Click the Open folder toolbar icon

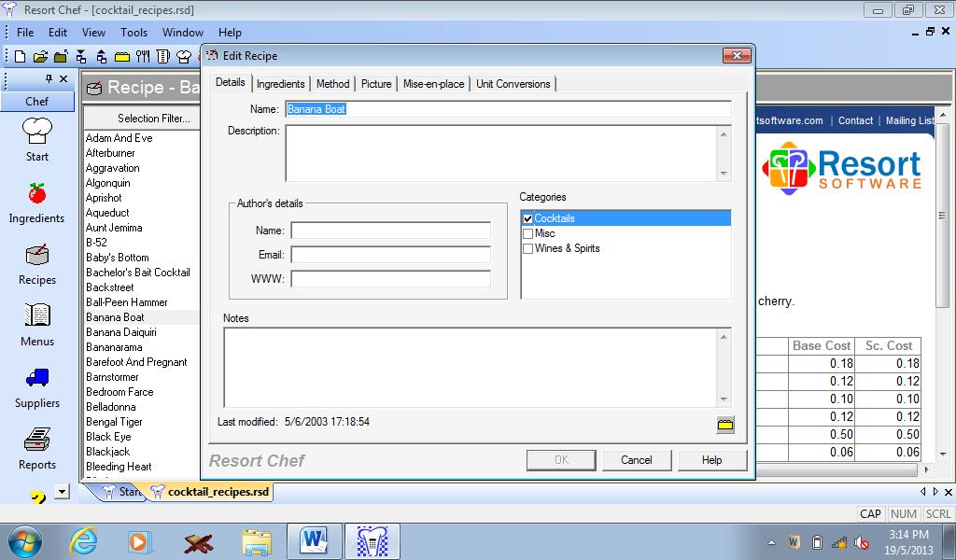(40, 57)
